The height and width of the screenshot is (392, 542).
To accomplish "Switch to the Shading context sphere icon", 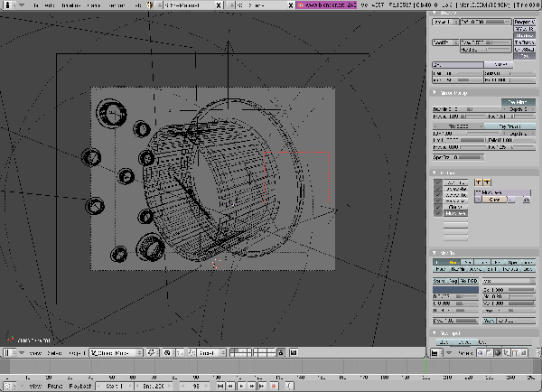I will 498,353.
